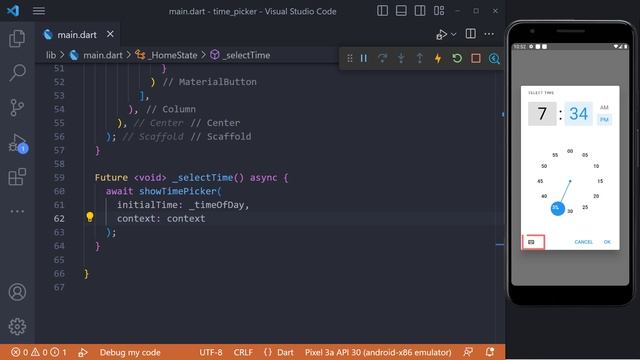Screen dimensions: 640x360
Task: Click the VS Code logo icon
Action: pos(13,11)
